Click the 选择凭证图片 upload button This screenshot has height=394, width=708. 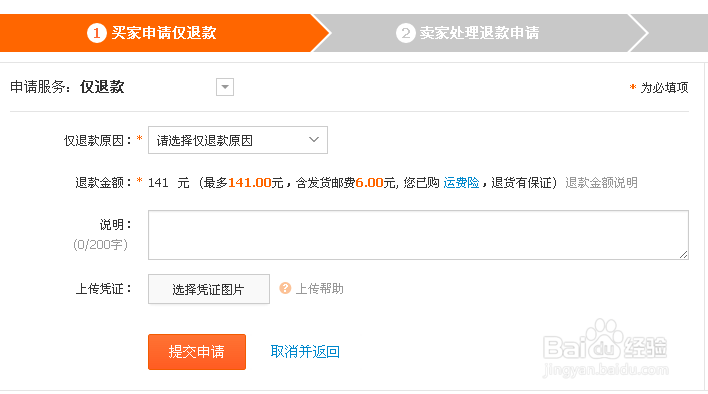[x=209, y=289]
